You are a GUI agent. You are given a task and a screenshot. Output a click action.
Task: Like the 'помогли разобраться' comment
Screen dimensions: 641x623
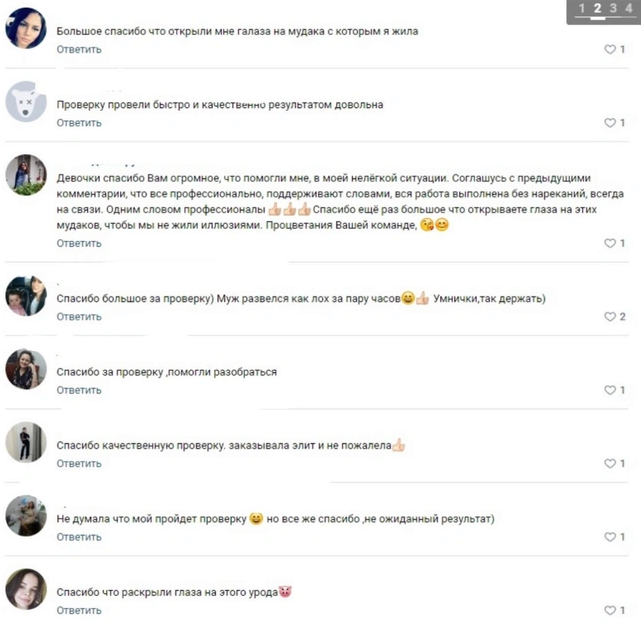coord(614,390)
